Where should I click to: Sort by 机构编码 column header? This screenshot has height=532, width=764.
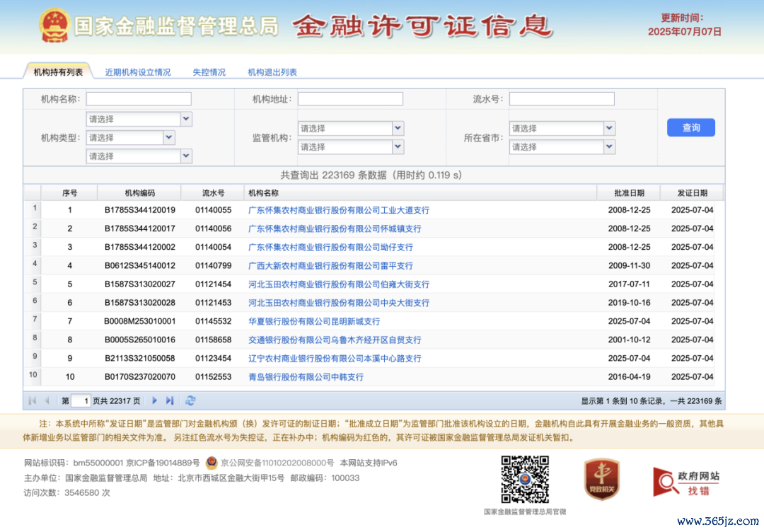[x=140, y=193]
